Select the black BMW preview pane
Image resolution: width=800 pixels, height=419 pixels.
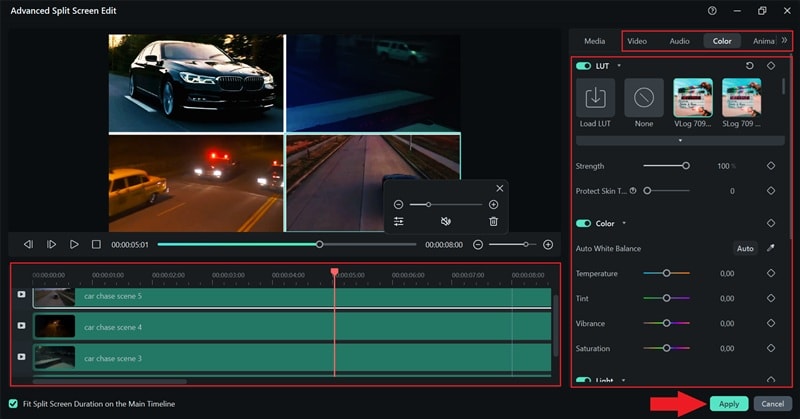point(196,83)
